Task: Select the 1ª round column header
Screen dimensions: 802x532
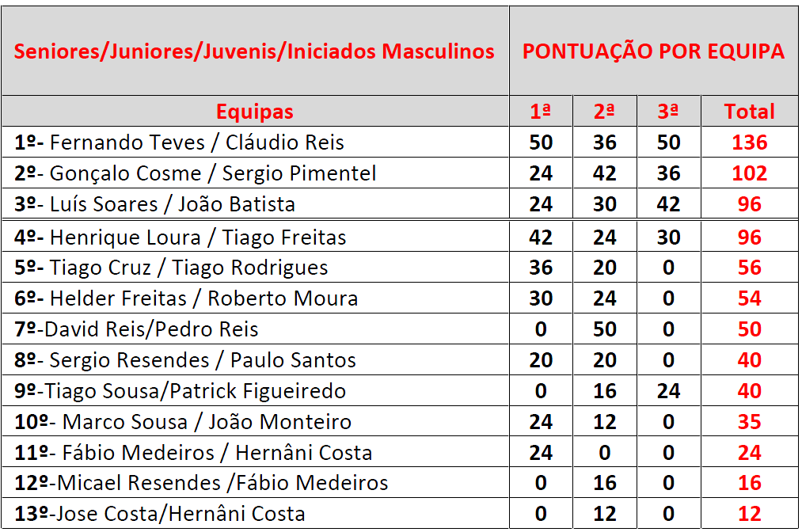Action: click(541, 111)
